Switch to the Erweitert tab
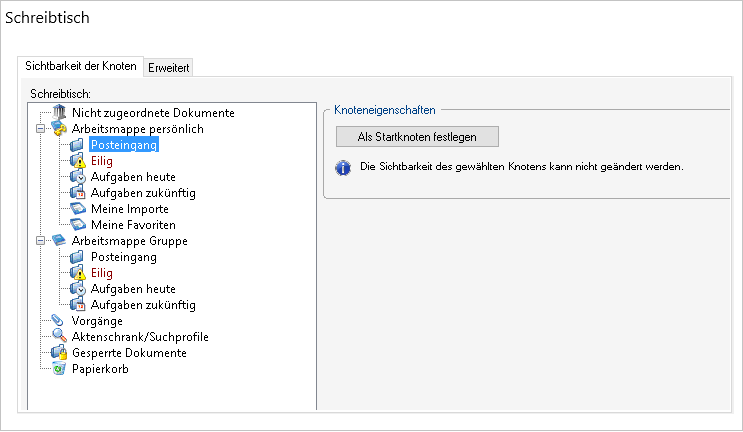Screen dimensions: 743x432 (168, 68)
